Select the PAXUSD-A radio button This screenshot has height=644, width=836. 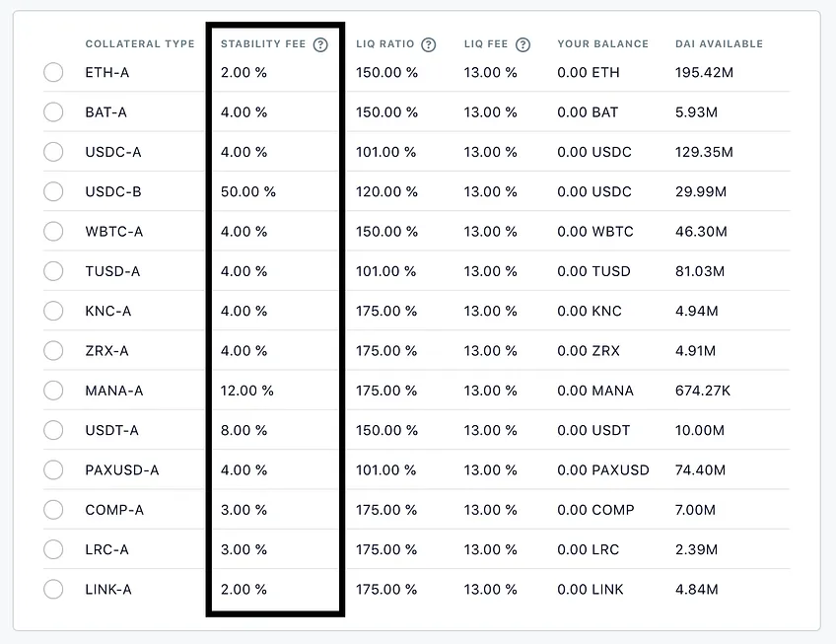53,469
